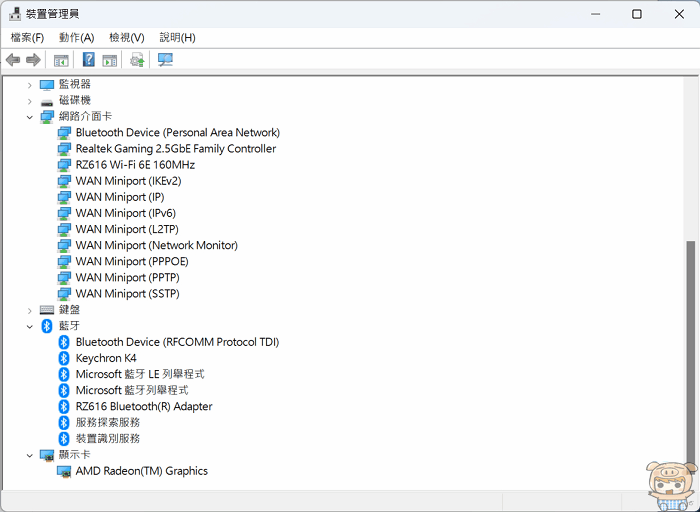Select WAN Miniport (Network Monitor) entry

[x=157, y=245]
